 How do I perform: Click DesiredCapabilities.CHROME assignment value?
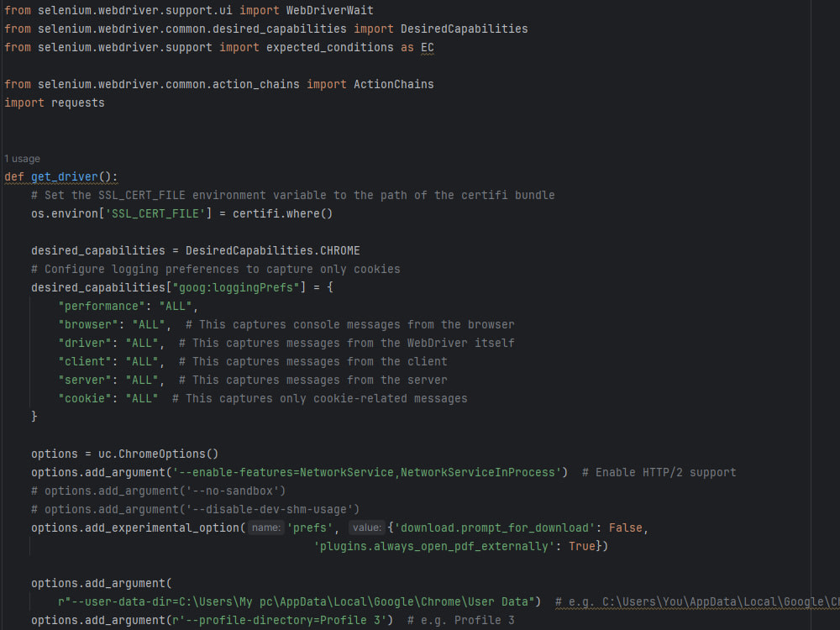[x=273, y=250]
